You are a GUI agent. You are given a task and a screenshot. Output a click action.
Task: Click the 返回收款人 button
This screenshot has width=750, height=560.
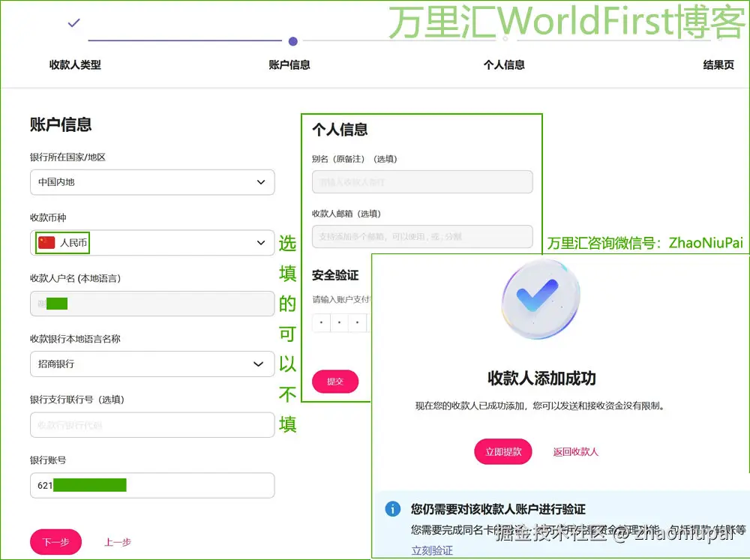575,451
